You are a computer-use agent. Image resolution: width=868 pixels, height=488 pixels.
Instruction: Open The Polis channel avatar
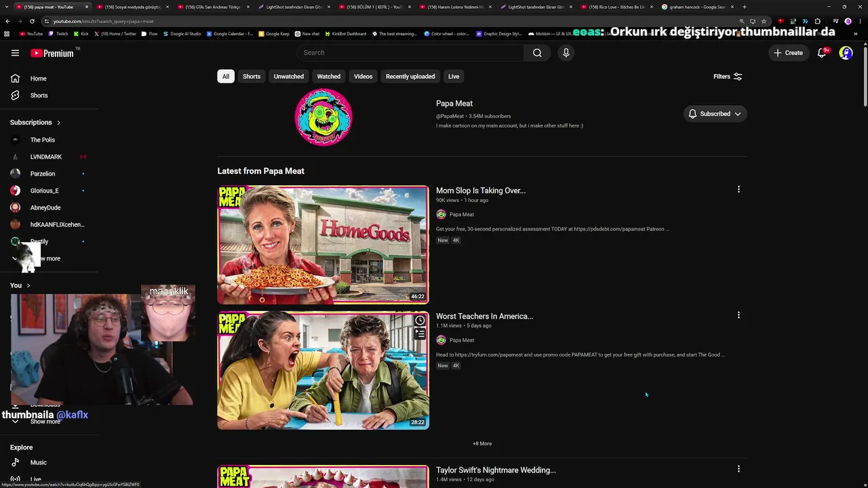click(15, 140)
